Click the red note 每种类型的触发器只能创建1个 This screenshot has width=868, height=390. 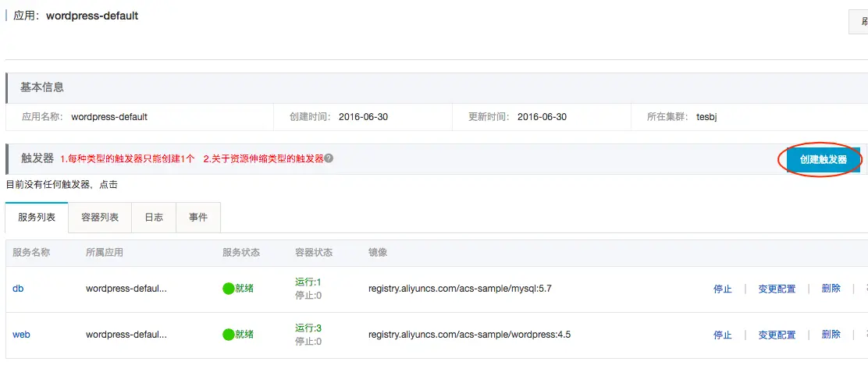point(127,159)
